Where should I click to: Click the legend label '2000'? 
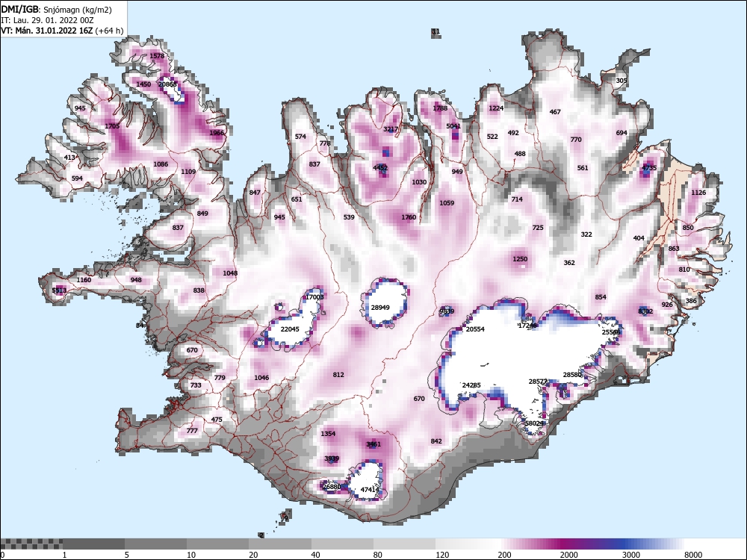point(568,555)
